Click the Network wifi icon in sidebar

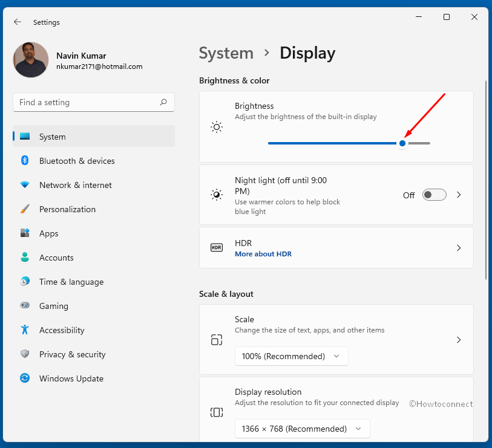point(25,184)
